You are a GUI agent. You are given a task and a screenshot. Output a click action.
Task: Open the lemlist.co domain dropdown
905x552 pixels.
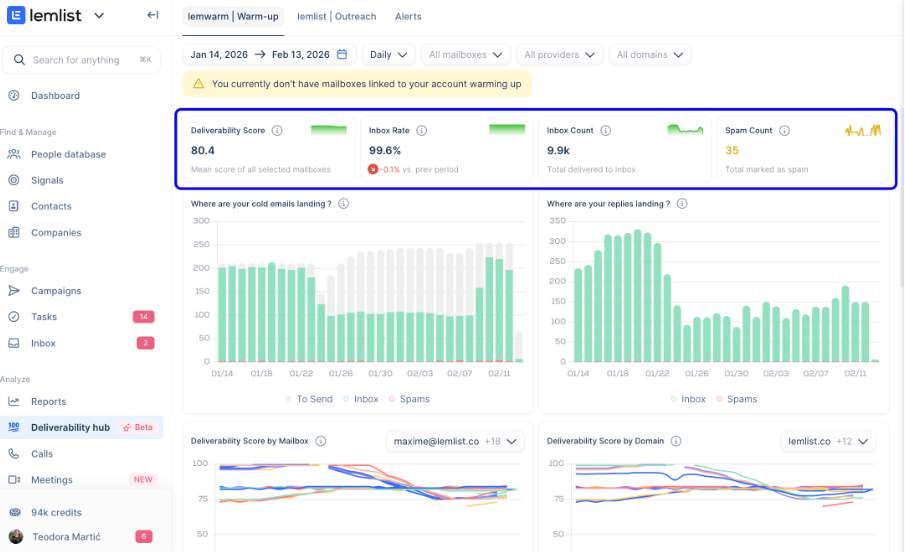pos(828,441)
